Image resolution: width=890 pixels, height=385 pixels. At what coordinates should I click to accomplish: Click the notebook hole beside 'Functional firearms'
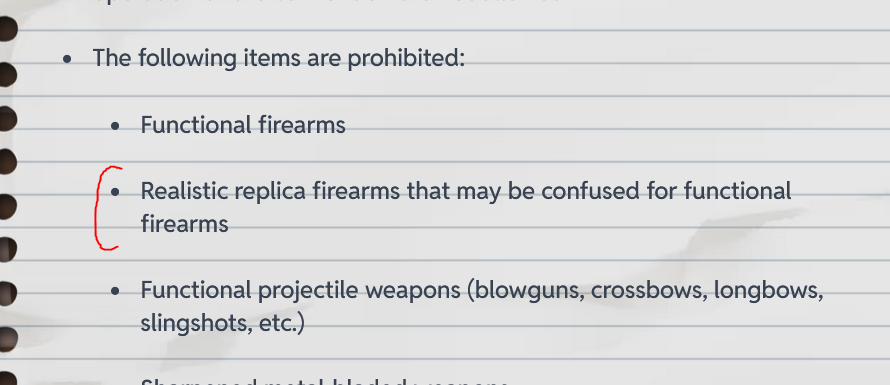[7, 118]
